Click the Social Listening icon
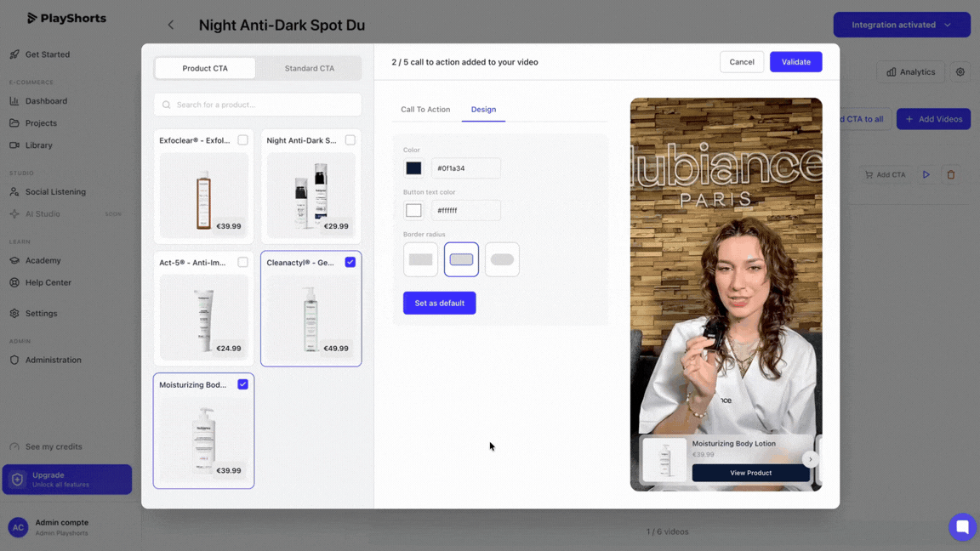The width and height of the screenshot is (980, 551). coord(14,192)
